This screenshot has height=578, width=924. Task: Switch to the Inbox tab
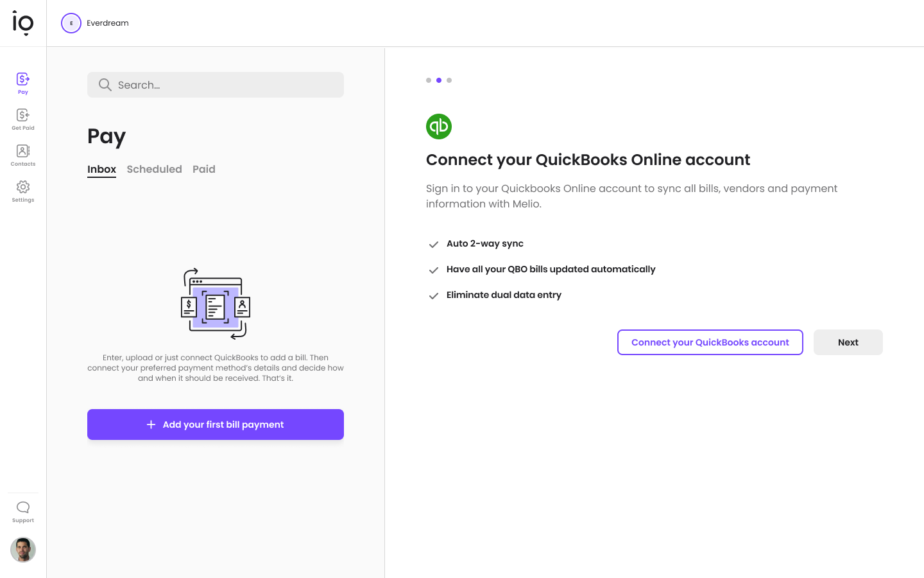101,169
